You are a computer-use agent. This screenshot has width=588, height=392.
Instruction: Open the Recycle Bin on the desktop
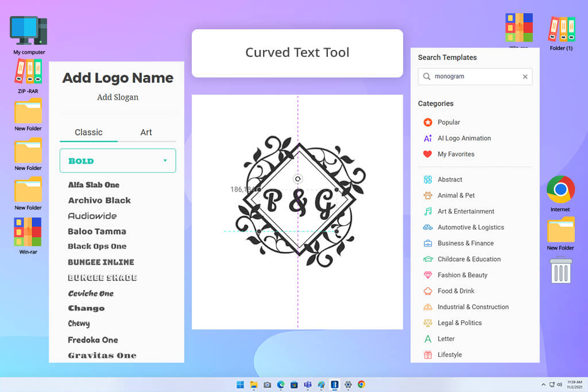pyautogui.click(x=561, y=270)
